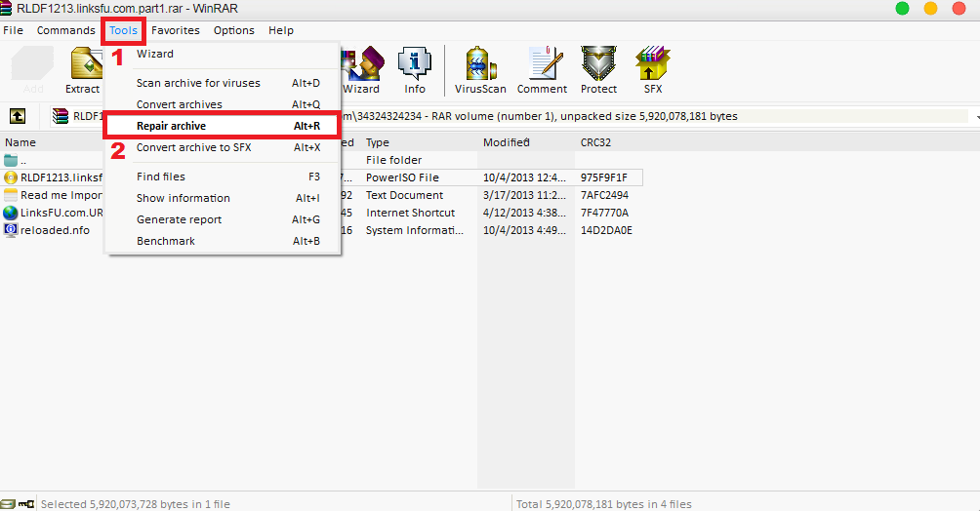
Task: Open the Commands menu
Action: pyautogui.click(x=65, y=30)
